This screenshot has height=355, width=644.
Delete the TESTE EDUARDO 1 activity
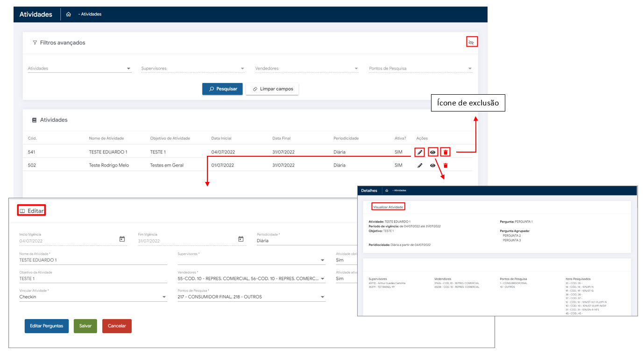[446, 152]
